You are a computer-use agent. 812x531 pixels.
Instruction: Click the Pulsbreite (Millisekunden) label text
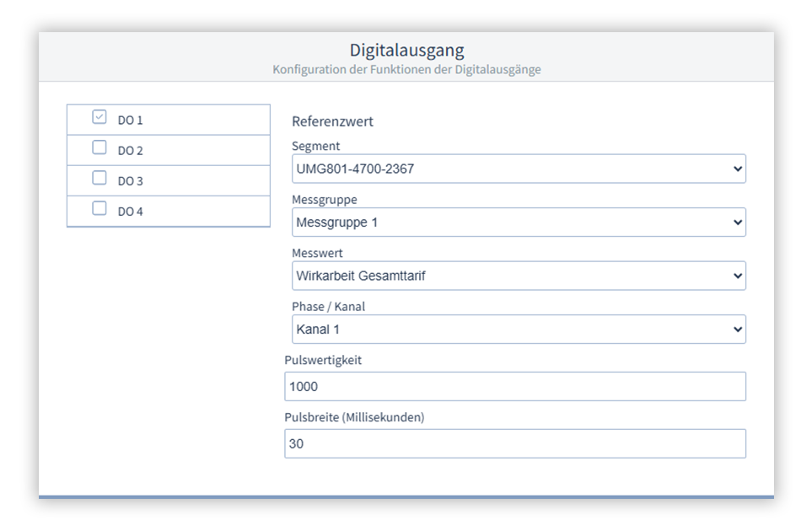[x=354, y=417]
